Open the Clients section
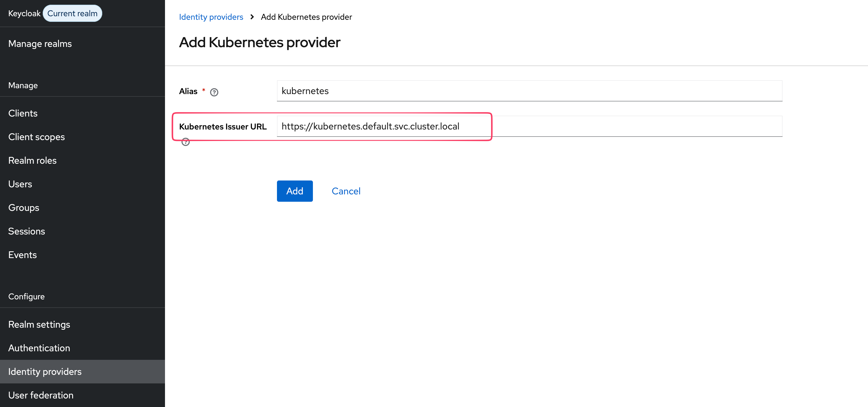Image resolution: width=868 pixels, height=407 pixels. tap(23, 113)
